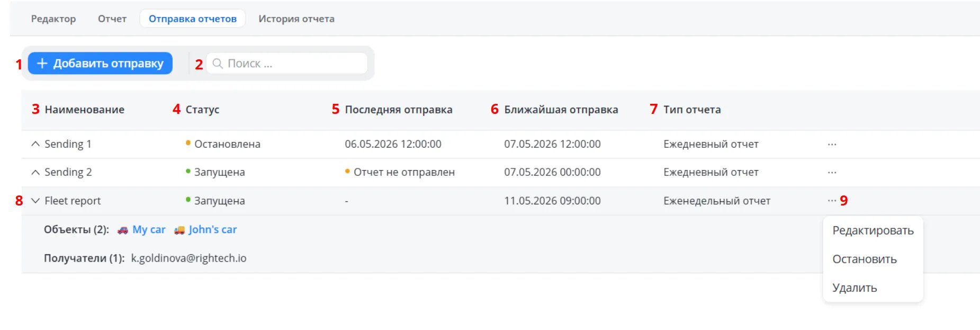Click the magnifier icon in search box

218,64
